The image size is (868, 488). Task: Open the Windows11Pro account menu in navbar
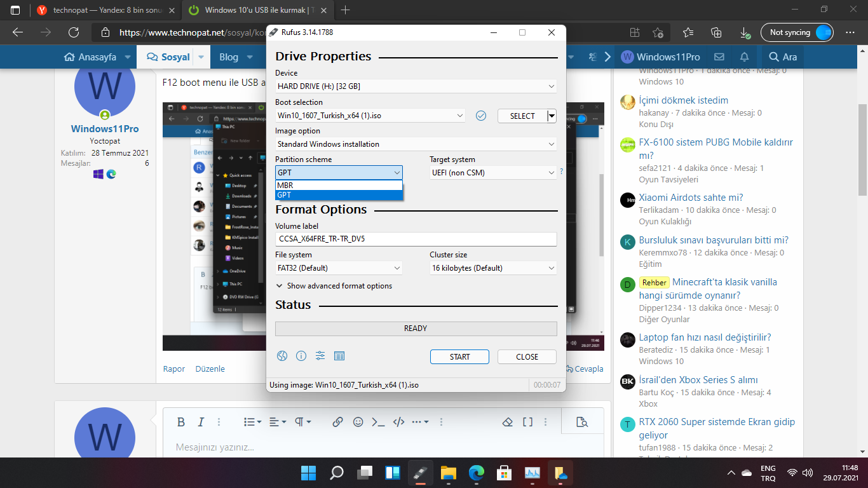(661, 57)
